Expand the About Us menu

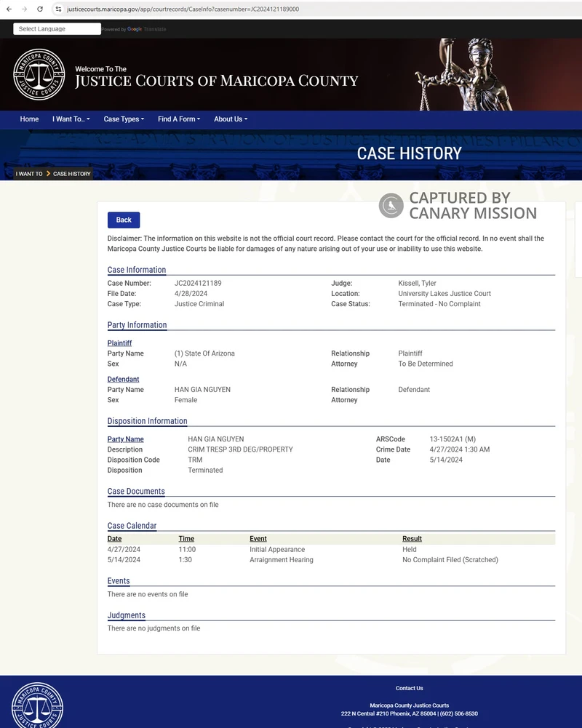231,119
